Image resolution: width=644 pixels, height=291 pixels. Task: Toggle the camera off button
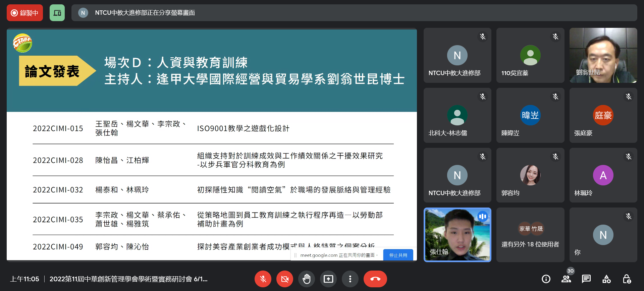coord(285,279)
